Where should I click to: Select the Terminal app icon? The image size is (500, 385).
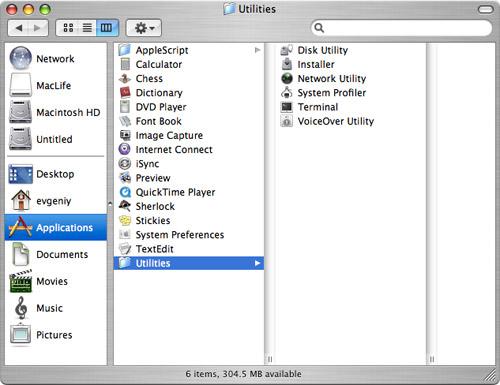coord(287,107)
